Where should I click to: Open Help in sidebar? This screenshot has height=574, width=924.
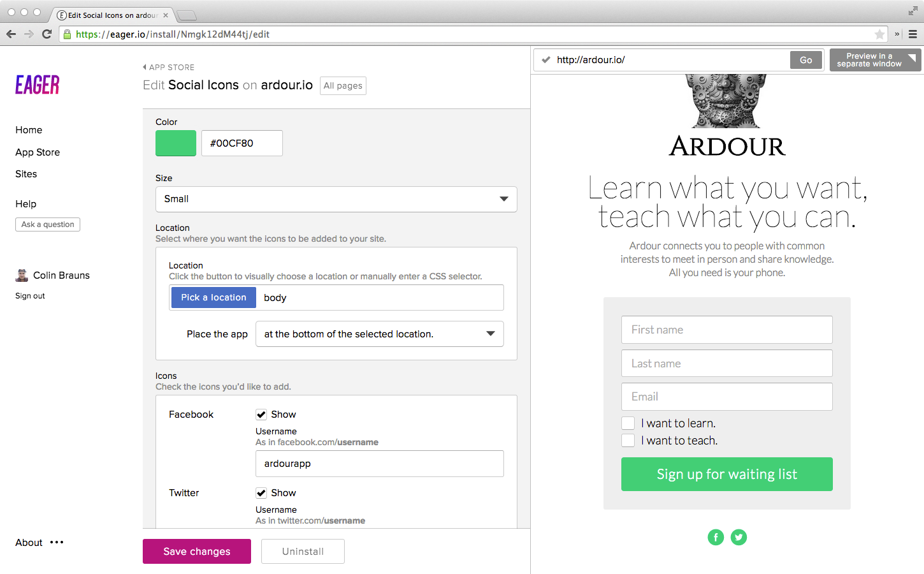25,204
